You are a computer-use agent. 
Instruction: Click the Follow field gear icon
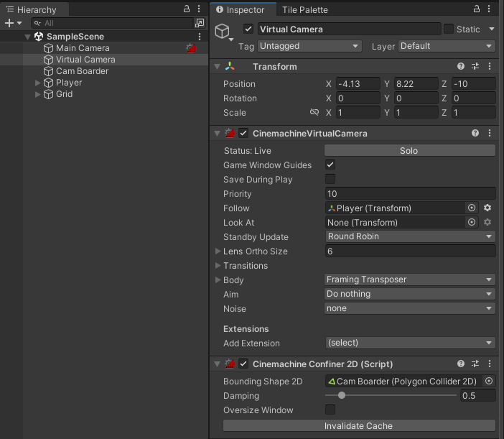[487, 208]
